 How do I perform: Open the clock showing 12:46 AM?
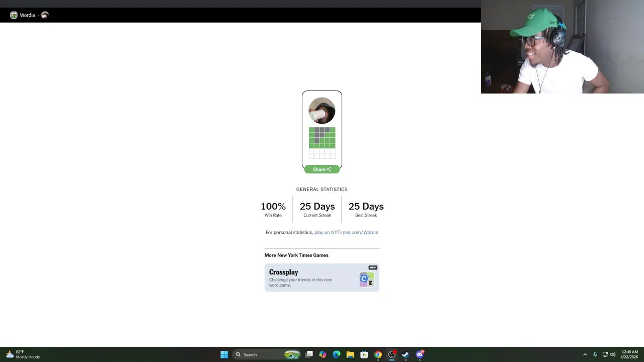tap(629, 354)
